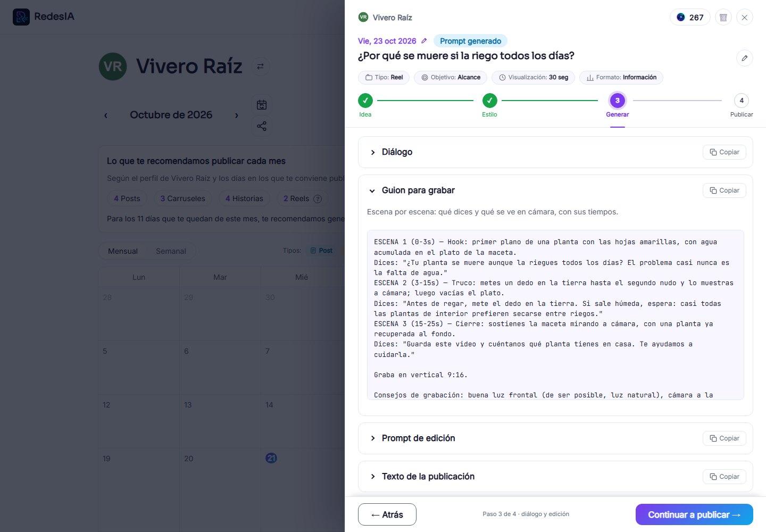Copy the Diálogo content
Screen dimensions: 766x532
[x=725, y=152]
